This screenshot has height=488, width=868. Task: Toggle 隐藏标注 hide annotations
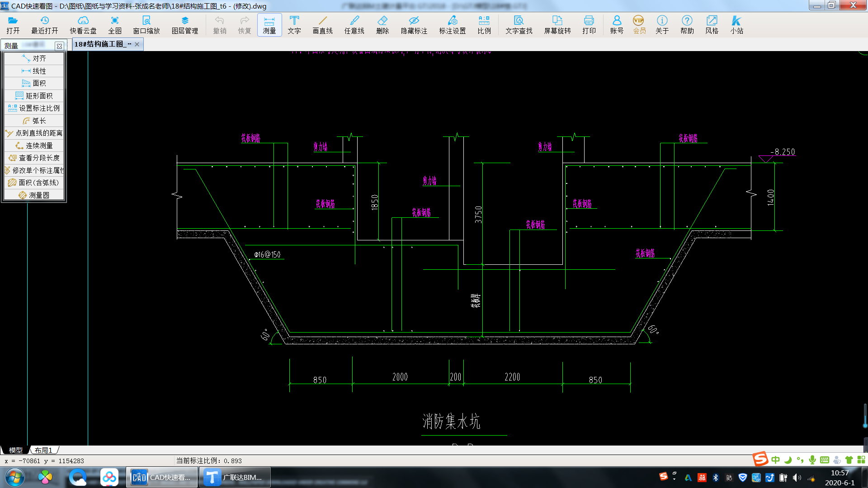(x=414, y=25)
